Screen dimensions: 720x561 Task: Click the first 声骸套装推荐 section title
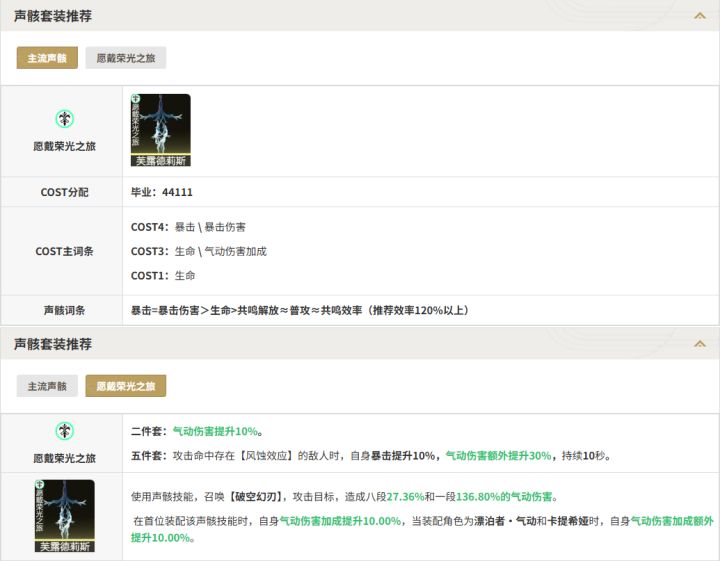tap(53, 16)
